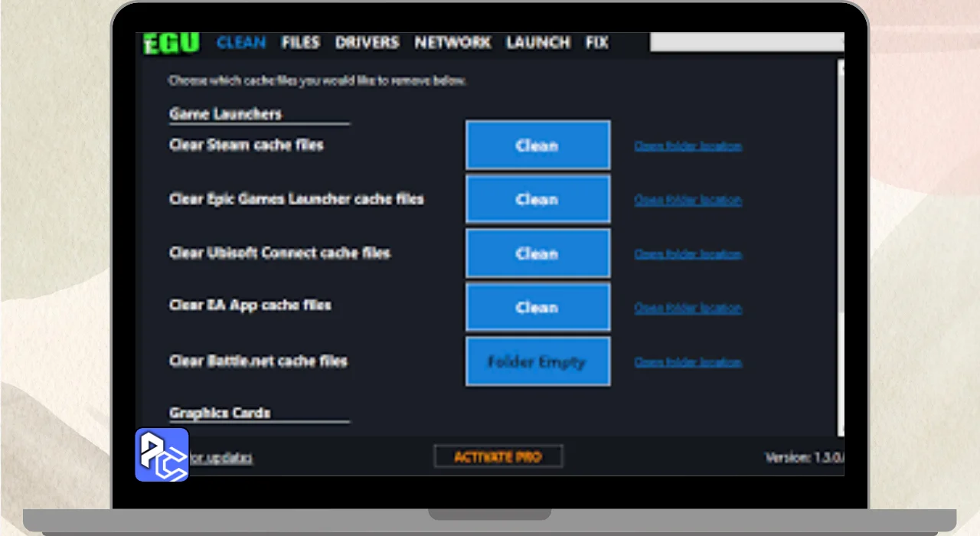Select the Game Launchers heading
Image resolution: width=980 pixels, height=536 pixels.
tap(225, 114)
